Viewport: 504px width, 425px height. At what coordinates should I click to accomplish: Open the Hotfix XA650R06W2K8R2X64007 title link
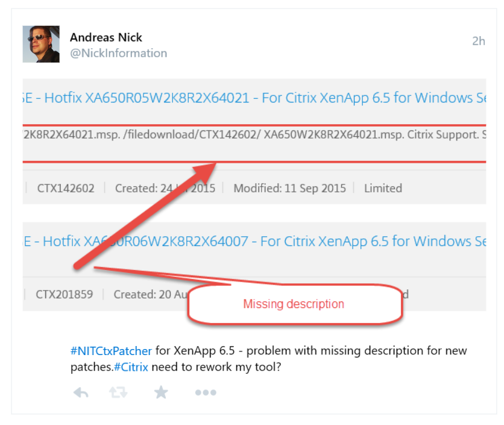click(x=254, y=241)
